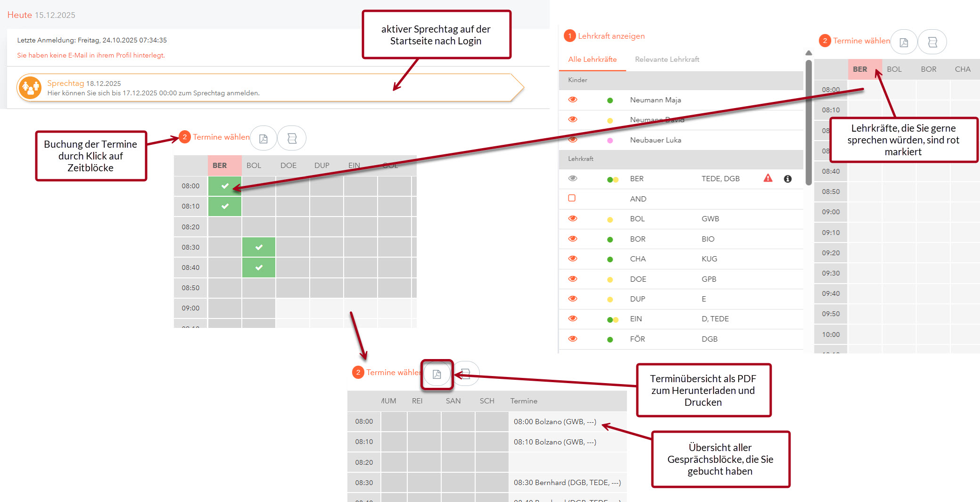Toggle the eye icon for Neumann Maja
980x502 pixels.
pyautogui.click(x=573, y=100)
